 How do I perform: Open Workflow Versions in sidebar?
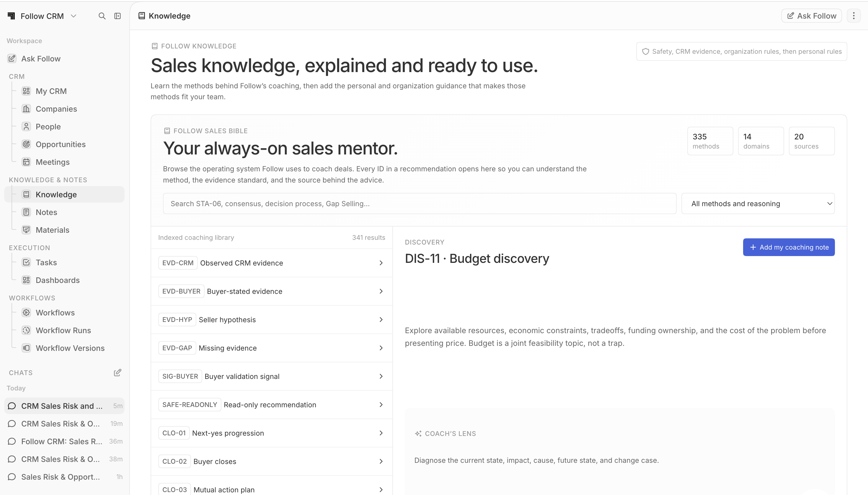65,348
